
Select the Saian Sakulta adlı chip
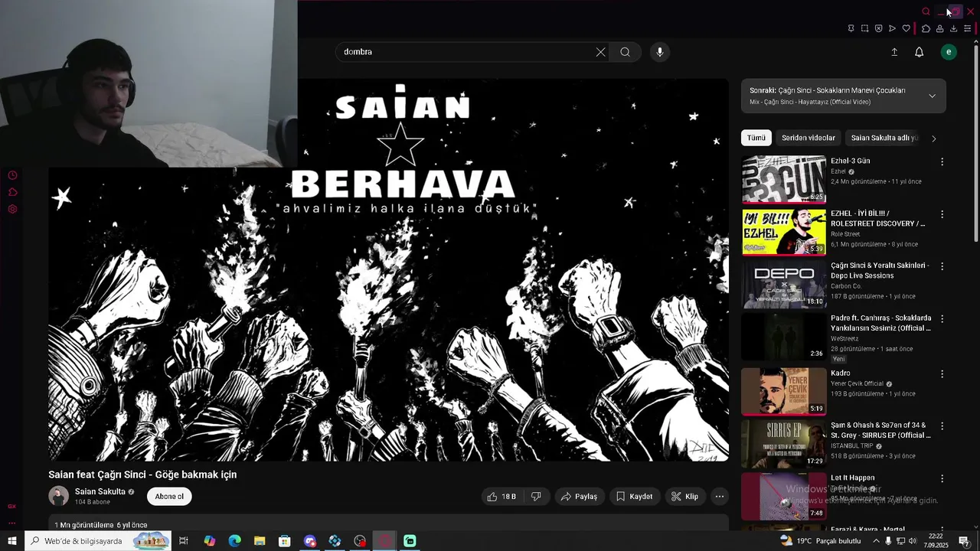pyautogui.click(x=884, y=138)
